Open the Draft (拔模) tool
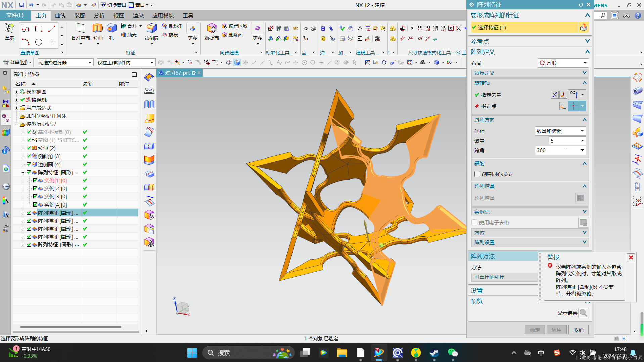The height and width of the screenshot is (362, 644). pos(170,35)
